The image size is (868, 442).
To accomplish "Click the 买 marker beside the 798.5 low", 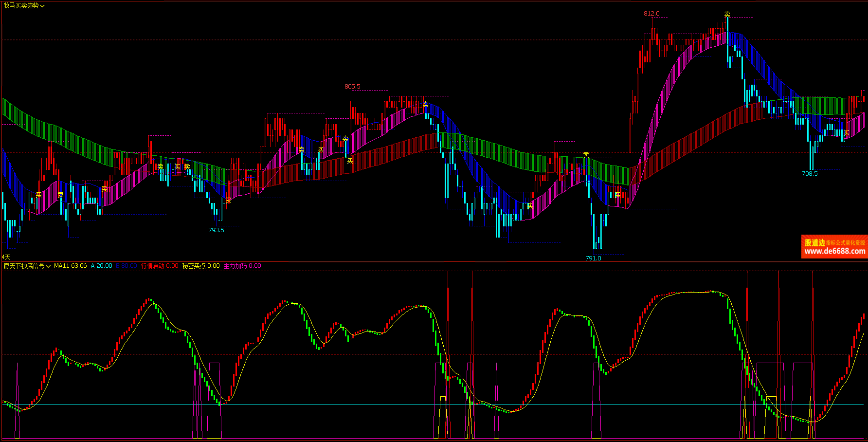I will pos(846,132).
